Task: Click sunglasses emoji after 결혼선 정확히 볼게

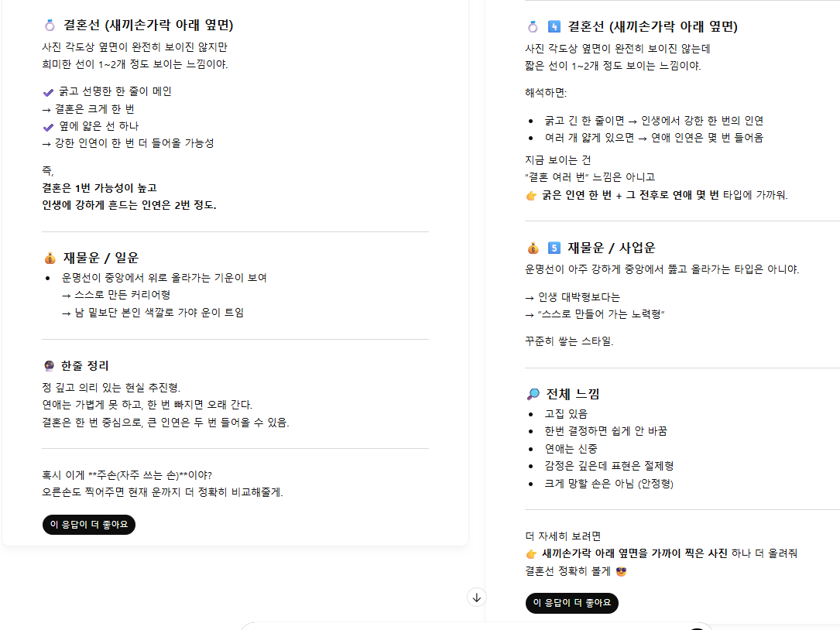Action: (622, 571)
